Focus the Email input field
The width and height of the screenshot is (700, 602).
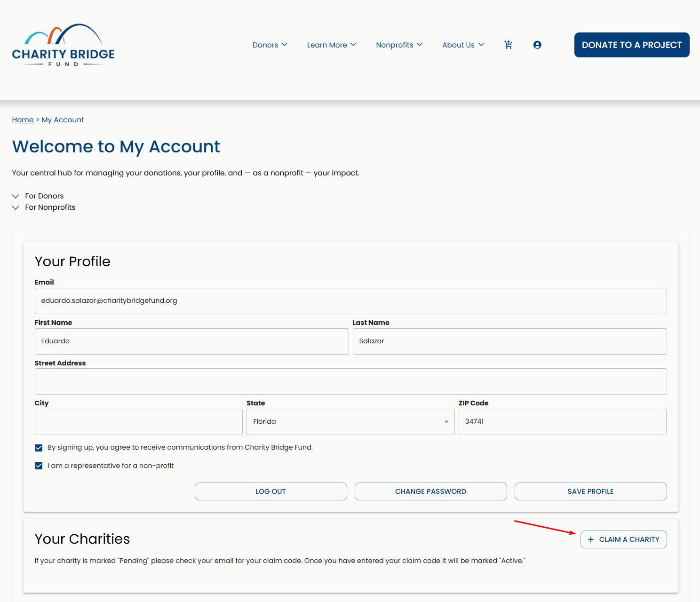pos(351,301)
